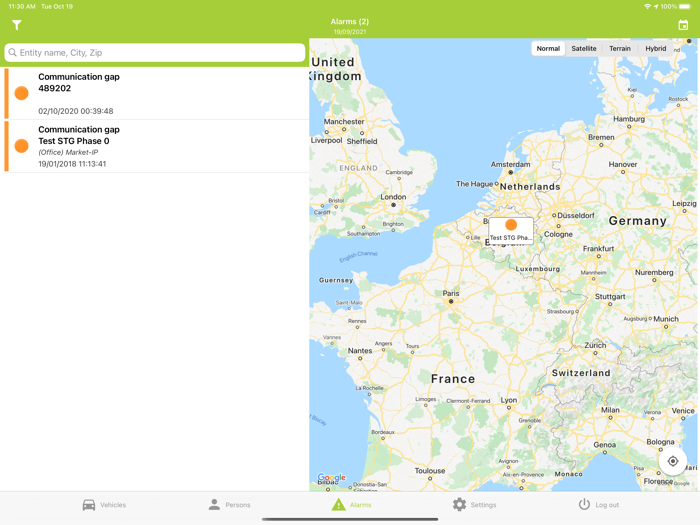This screenshot has width=700, height=525.
Task: Tap the battery indicator in status bar
Action: [684, 6]
